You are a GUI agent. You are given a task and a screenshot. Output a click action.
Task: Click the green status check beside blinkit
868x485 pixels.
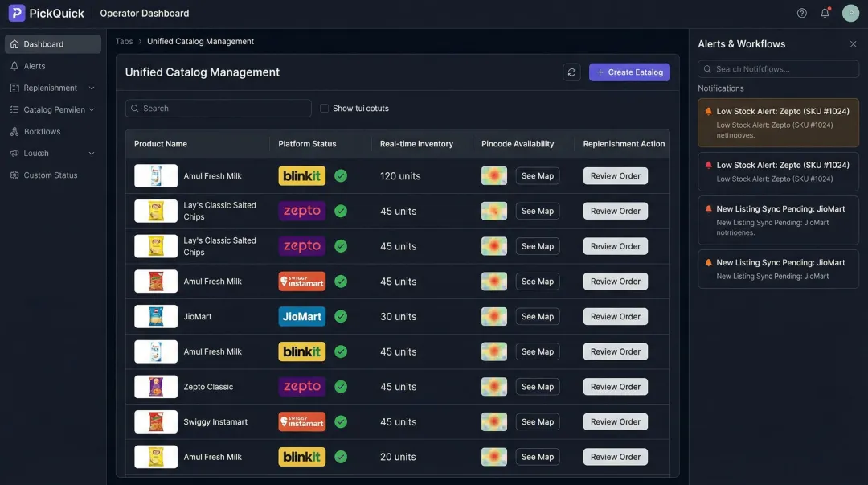pyautogui.click(x=339, y=174)
